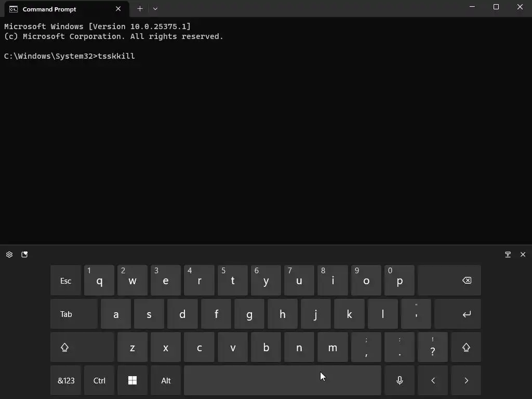Tap the j key
This screenshot has width=532, height=399.
(315, 314)
